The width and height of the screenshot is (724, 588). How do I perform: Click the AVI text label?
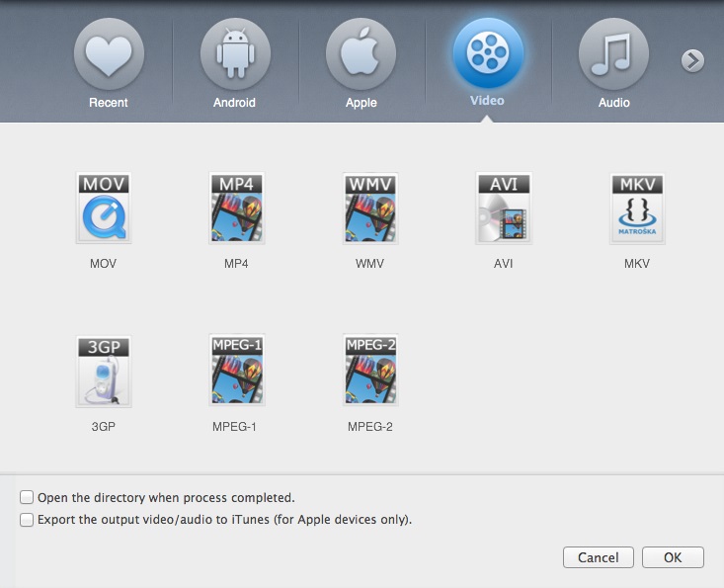pyautogui.click(x=504, y=264)
